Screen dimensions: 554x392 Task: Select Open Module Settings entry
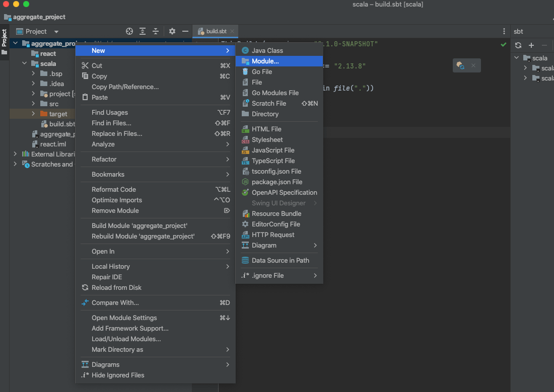tap(156, 318)
